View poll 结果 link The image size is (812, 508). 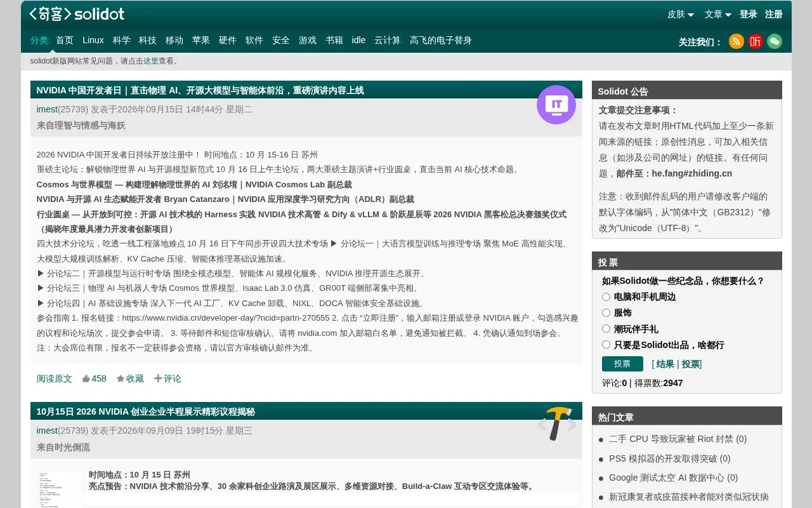tap(665, 364)
